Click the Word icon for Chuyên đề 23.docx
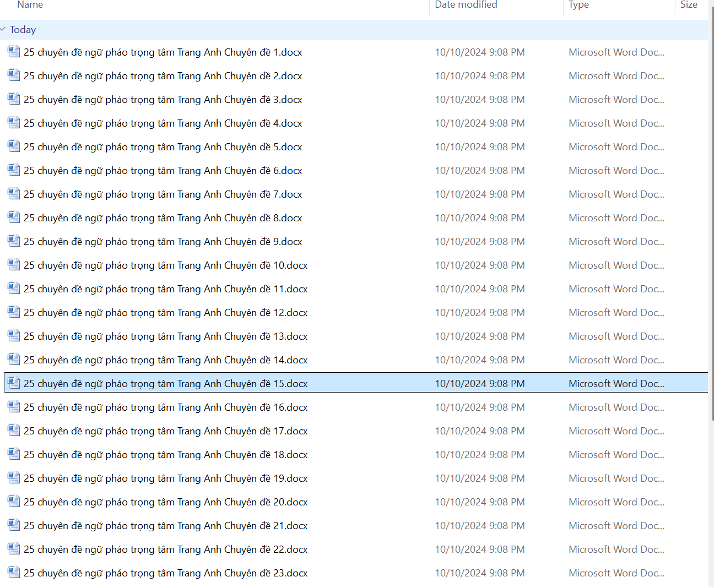Viewport: 714px width, 588px height. tap(14, 573)
